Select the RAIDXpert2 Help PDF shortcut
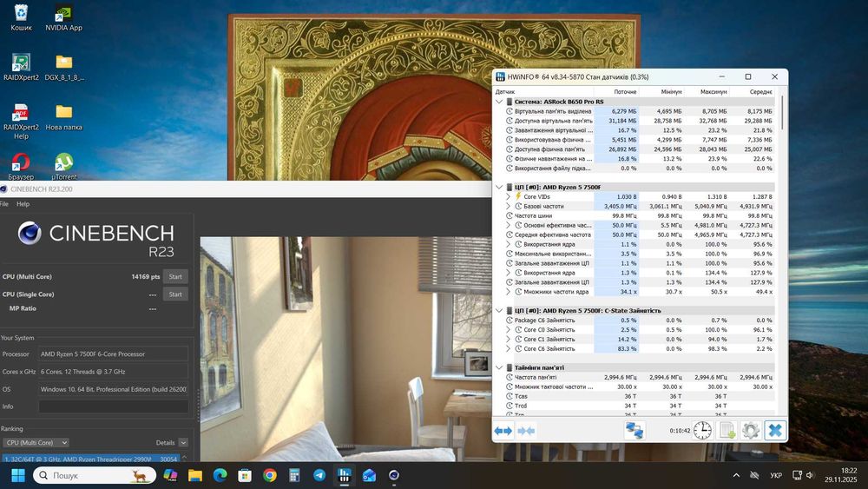 tap(21, 122)
